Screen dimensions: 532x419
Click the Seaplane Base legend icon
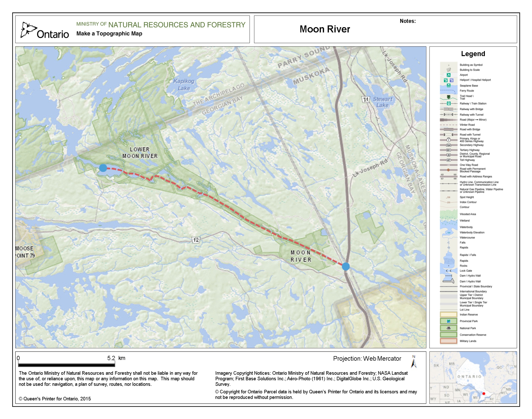449,86
